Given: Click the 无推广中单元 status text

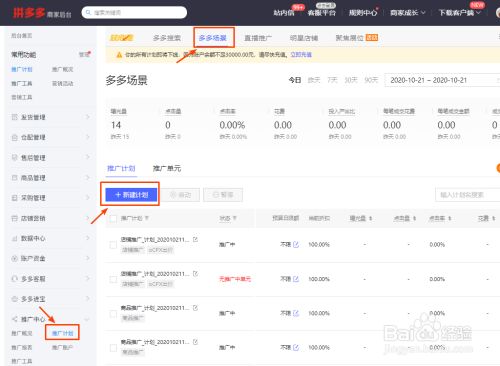Looking at the screenshot, I should click(235, 279).
